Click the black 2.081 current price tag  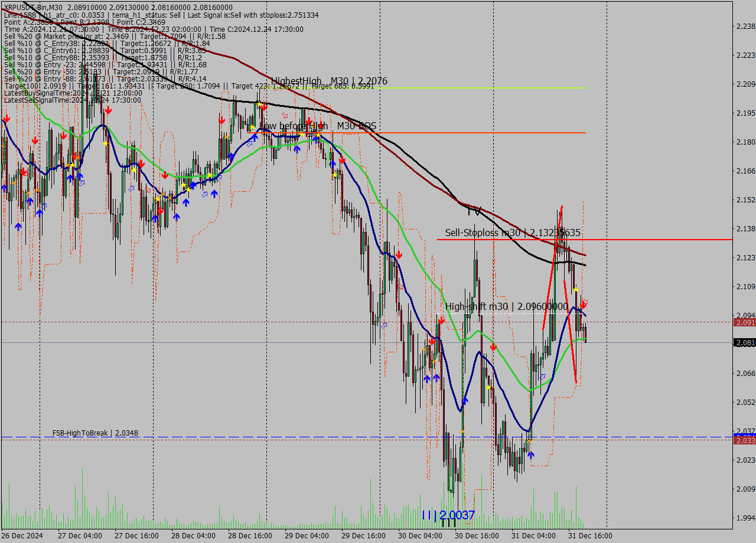[x=744, y=342]
